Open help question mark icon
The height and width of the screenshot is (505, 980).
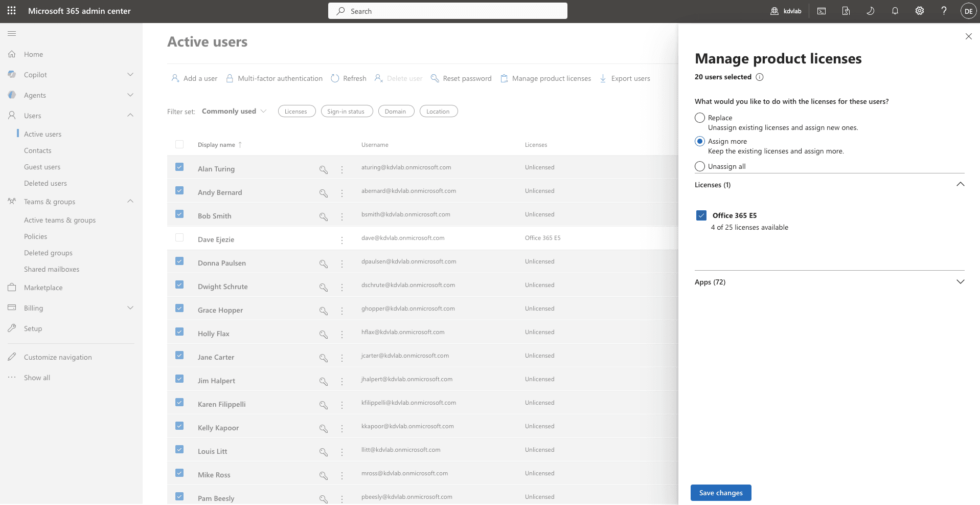(944, 11)
